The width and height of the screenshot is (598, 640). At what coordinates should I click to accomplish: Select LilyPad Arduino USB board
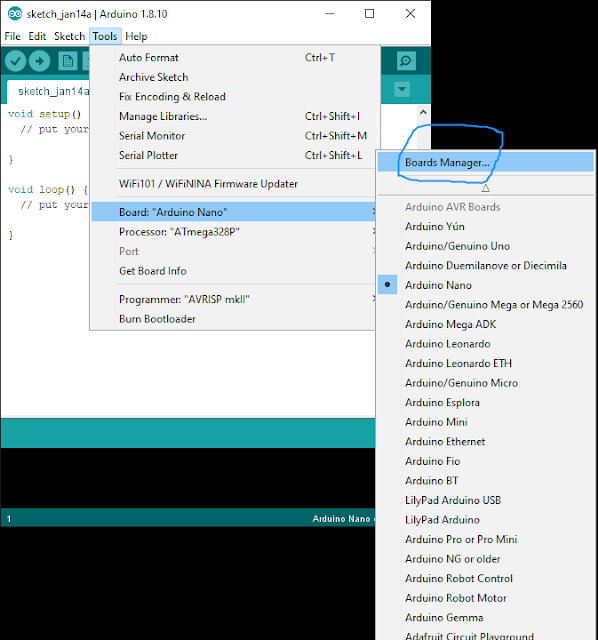pyautogui.click(x=486, y=500)
